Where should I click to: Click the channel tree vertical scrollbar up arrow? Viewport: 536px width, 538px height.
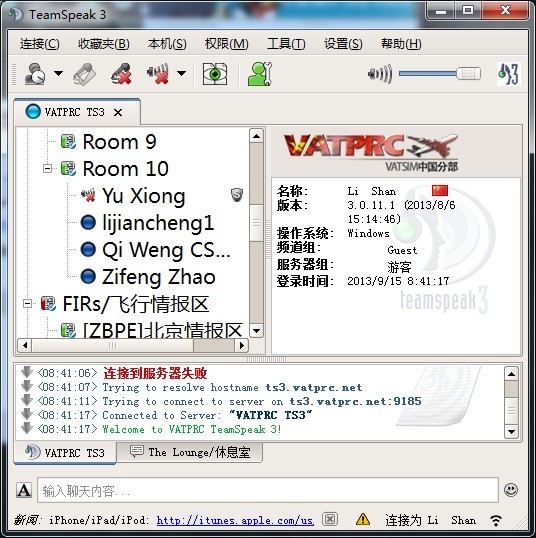256,136
